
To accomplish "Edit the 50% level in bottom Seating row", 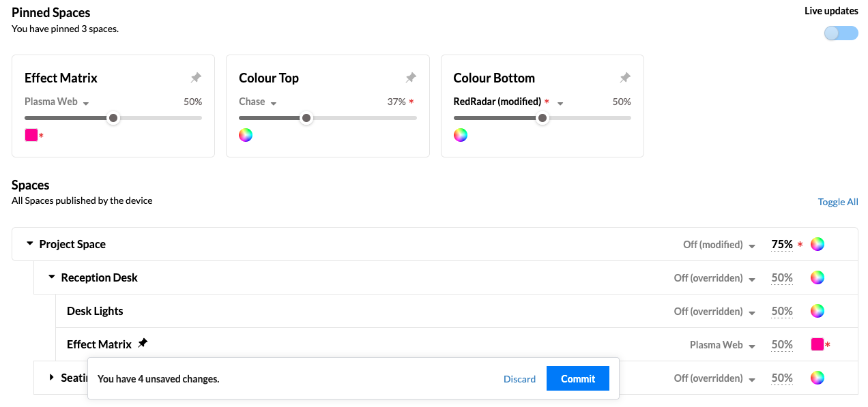I will coord(782,378).
